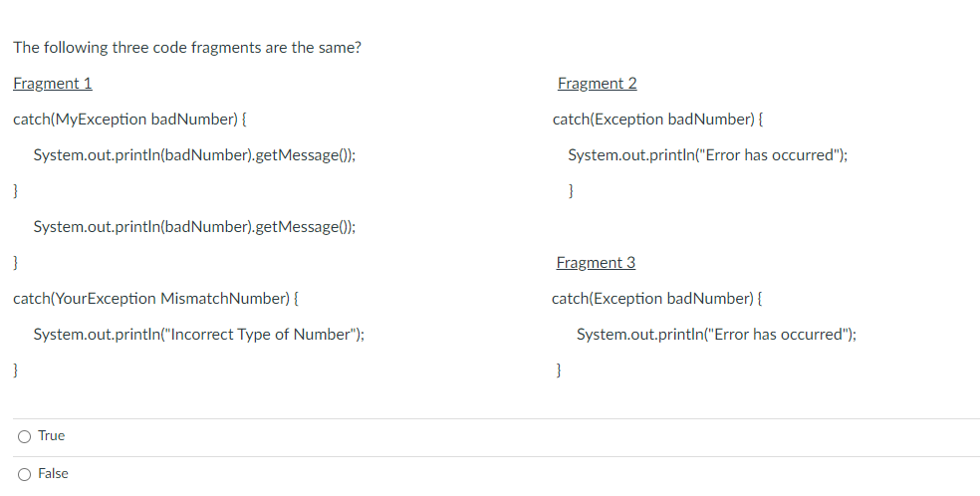Click the "True" answer label text
980x496 pixels.
[x=52, y=436]
